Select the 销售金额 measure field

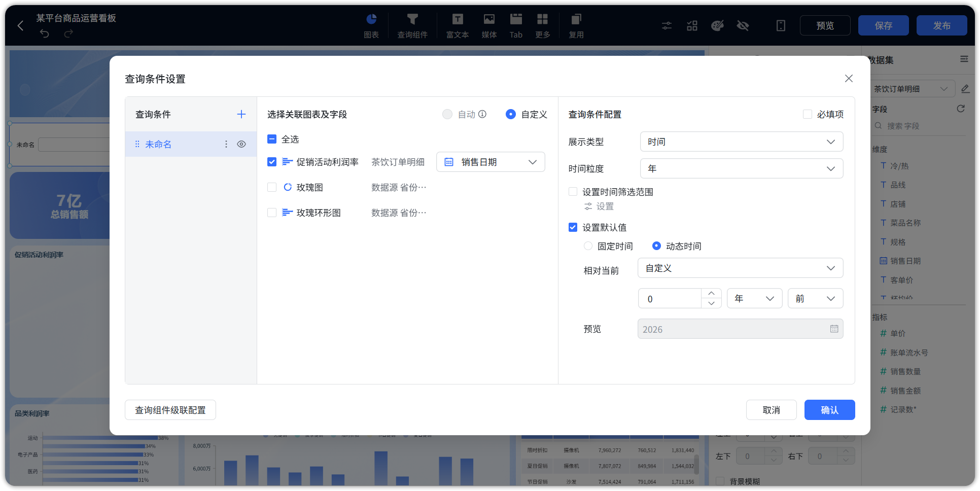905,391
